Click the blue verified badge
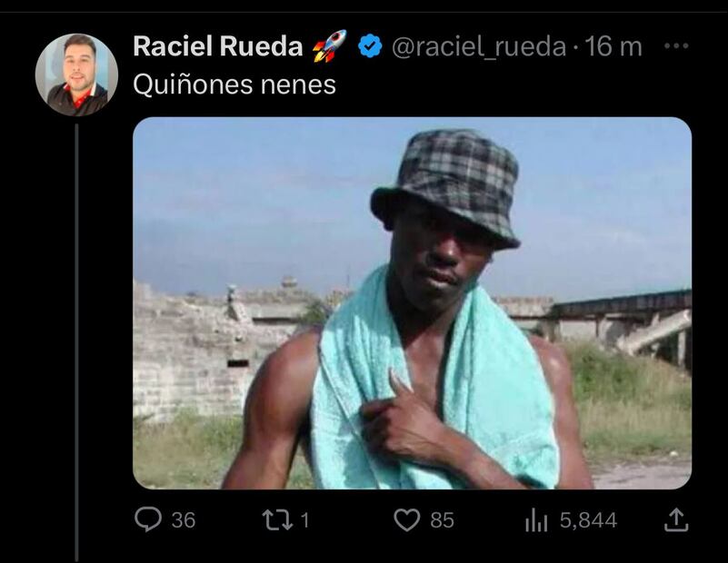The image size is (728, 563). coord(370,46)
